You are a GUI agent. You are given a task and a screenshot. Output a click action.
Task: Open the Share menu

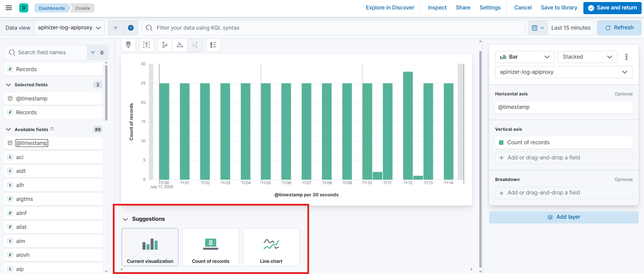(x=463, y=7)
